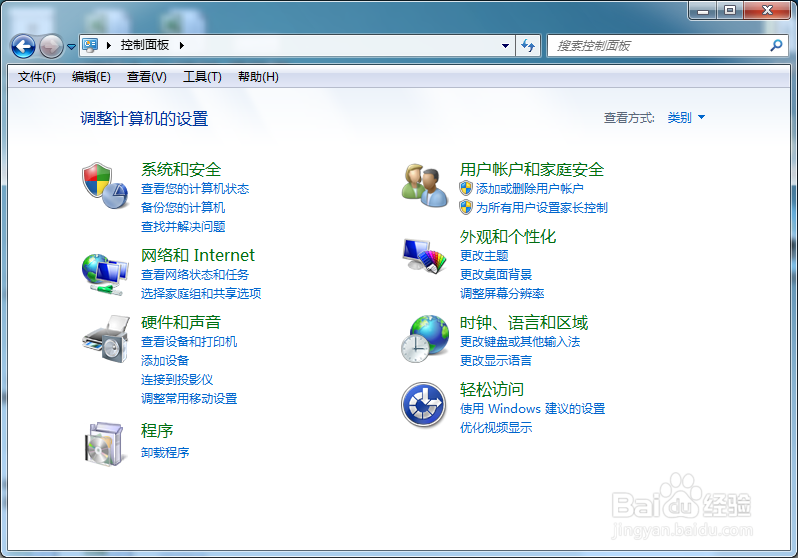Open 用户帐户和家庭安全 category link
This screenshot has height=558, width=798.
(x=532, y=170)
